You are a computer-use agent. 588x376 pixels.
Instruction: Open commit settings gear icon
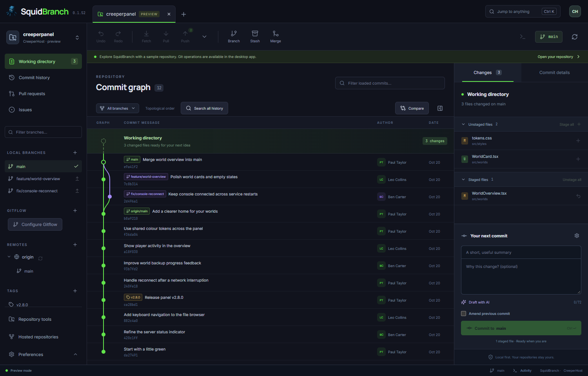(x=577, y=236)
